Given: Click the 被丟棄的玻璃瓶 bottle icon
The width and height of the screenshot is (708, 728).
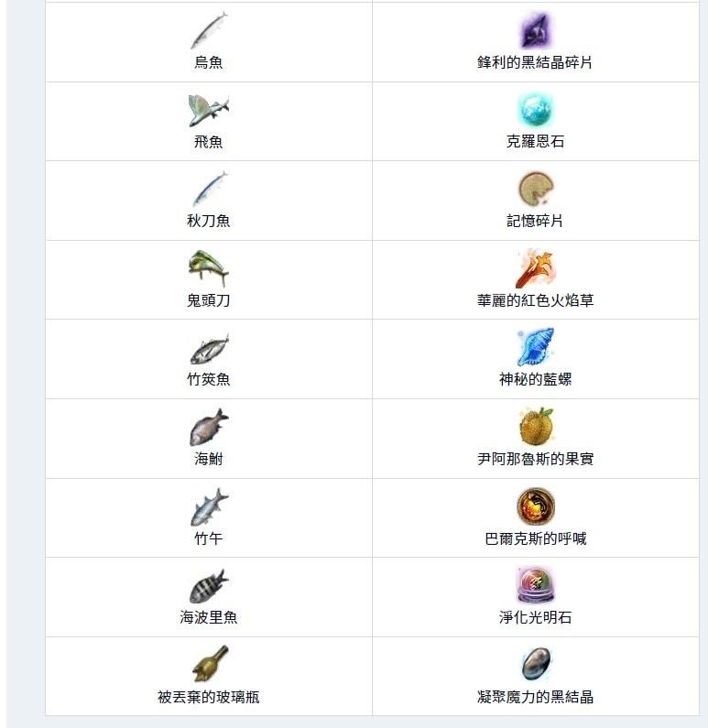Looking at the screenshot, I should [x=209, y=665].
